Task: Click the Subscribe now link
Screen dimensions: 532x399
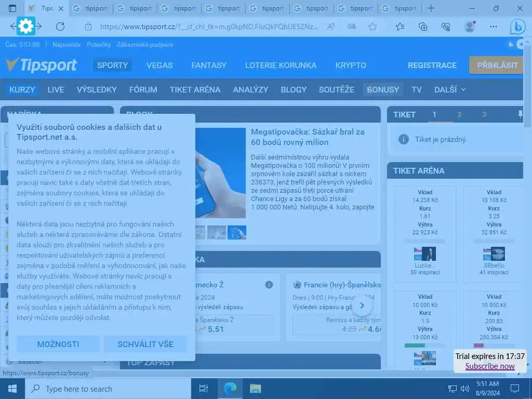Action: coord(490,366)
